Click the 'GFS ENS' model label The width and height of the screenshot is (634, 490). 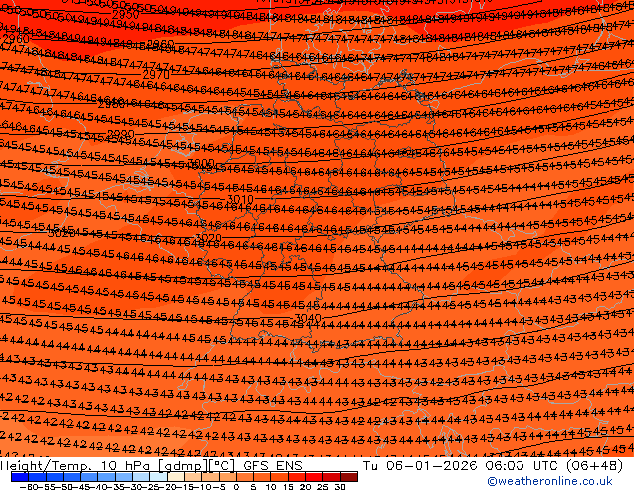[273, 465]
